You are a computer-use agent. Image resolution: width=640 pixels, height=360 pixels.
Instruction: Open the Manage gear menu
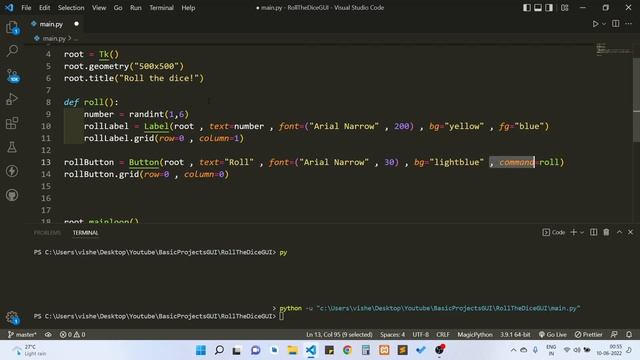(x=12, y=317)
